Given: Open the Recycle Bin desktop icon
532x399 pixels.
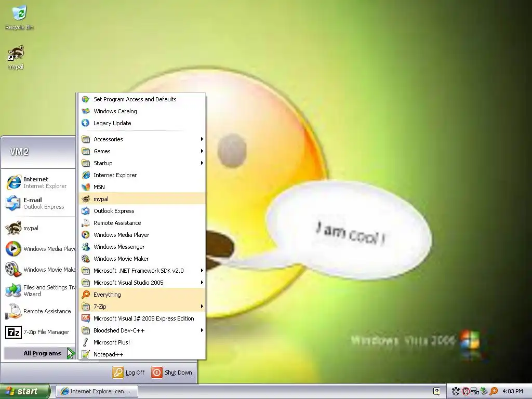Looking at the screenshot, I should [x=19, y=17].
